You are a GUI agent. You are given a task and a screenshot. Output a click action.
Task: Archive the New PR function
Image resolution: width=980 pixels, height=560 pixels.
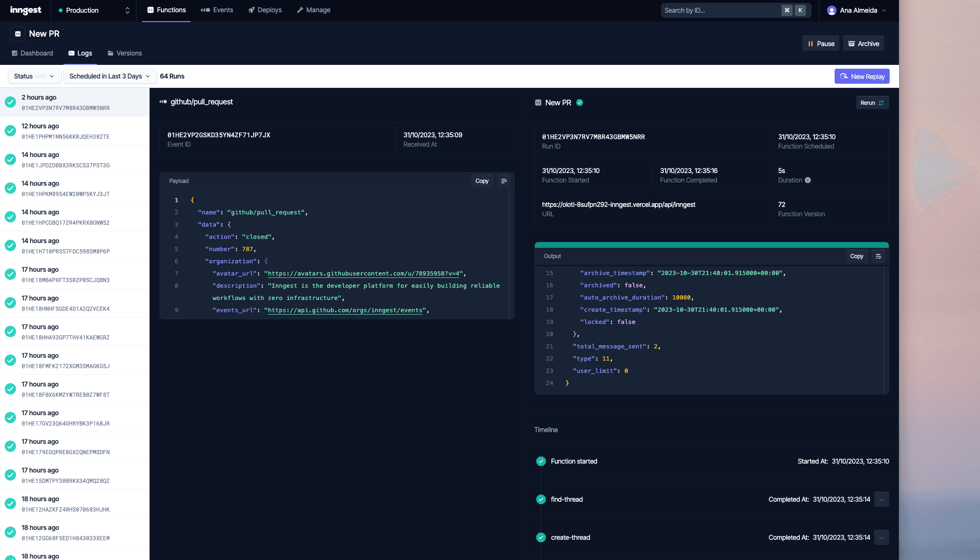tap(863, 44)
